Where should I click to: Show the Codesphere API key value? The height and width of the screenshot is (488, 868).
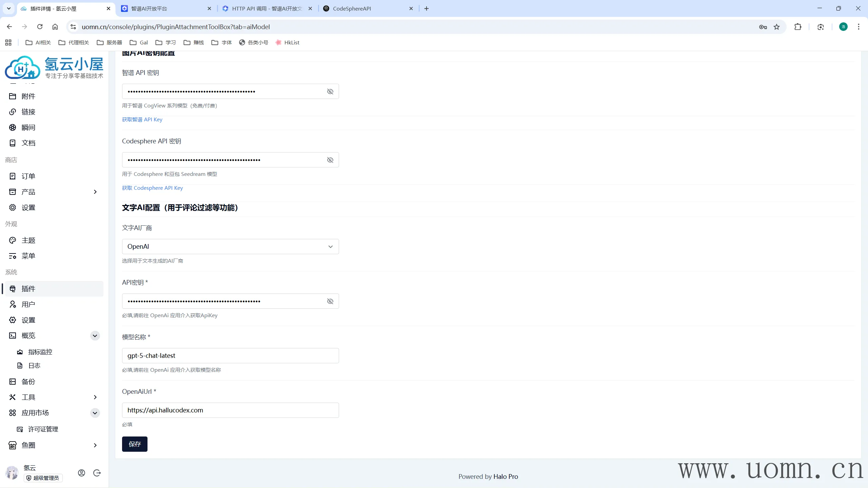(x=330, y=160)
